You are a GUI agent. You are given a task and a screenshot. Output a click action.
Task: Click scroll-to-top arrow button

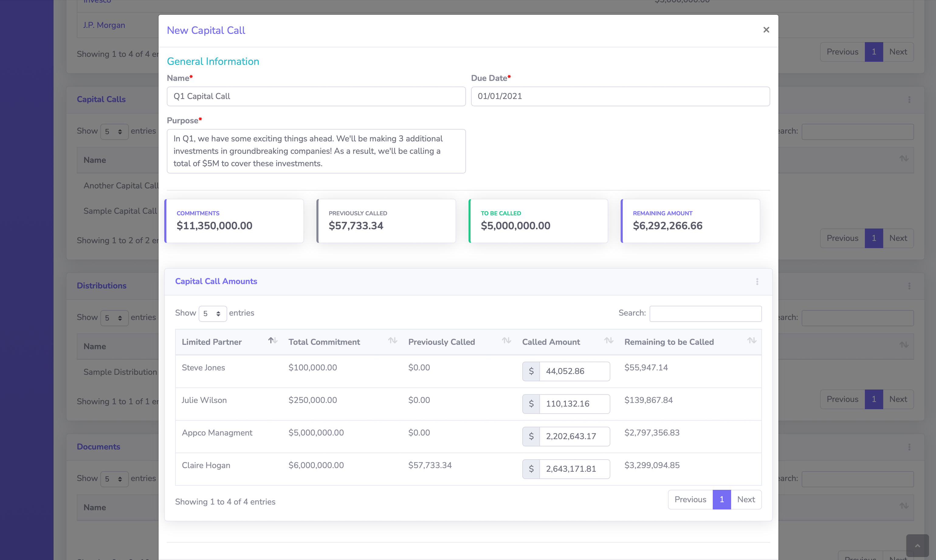coord(917,546)
